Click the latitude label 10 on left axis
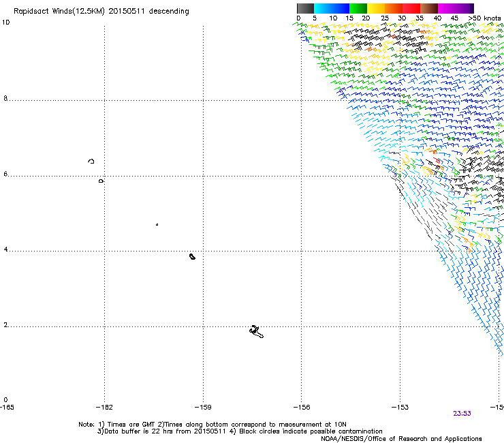The image size is (504, 443). click(x=5, y=22)
